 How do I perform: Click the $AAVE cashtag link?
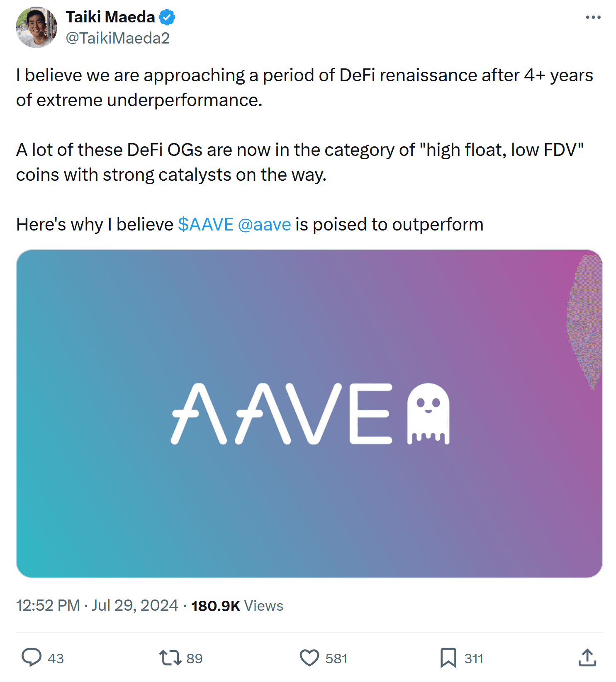click(206, 225)
